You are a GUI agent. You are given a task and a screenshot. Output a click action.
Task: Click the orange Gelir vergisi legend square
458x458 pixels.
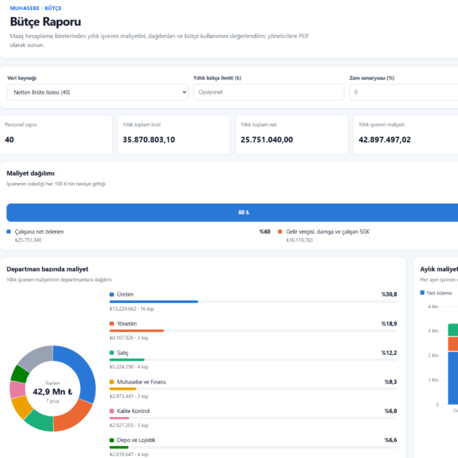280,232
